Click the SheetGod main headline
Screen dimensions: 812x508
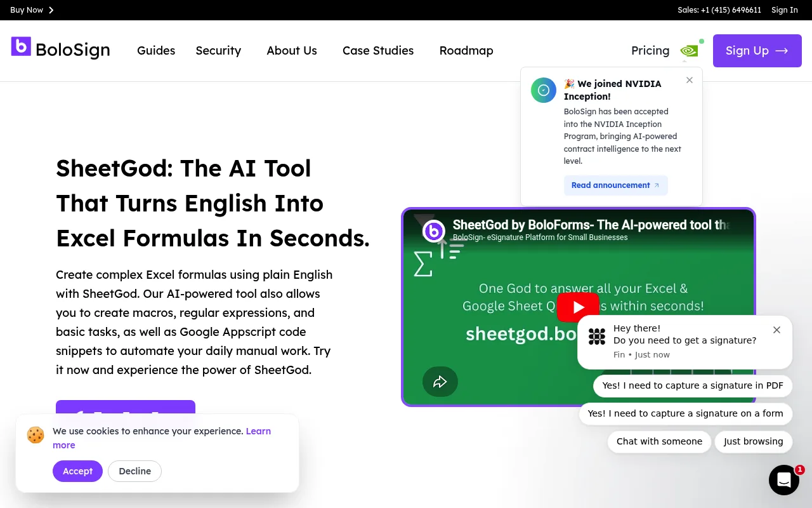[213, 203]
